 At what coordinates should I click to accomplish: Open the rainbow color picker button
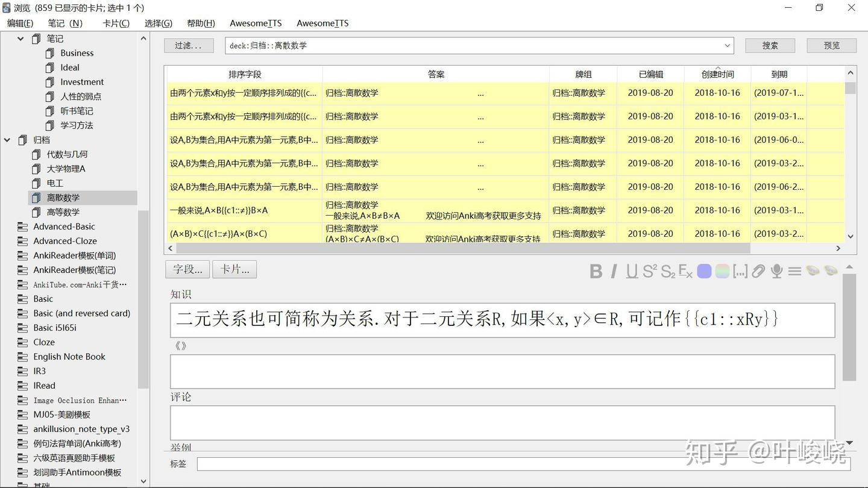click(x=722, y=272)
